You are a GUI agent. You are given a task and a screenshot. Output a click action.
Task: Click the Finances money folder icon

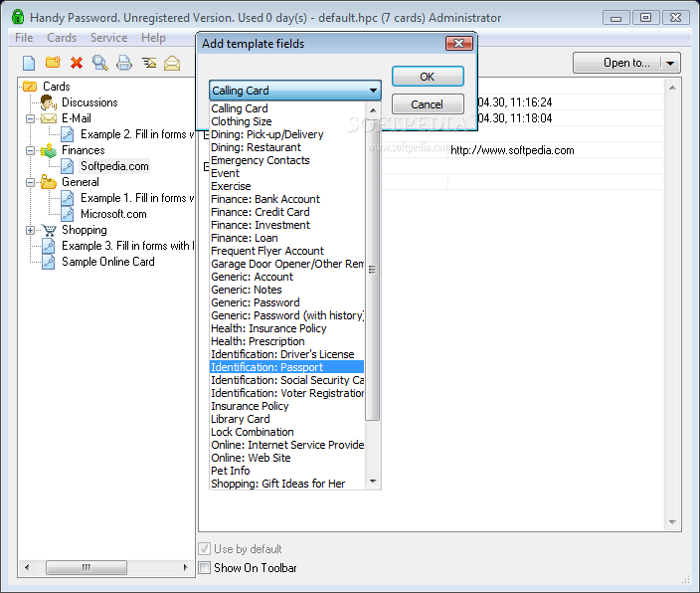48,150
